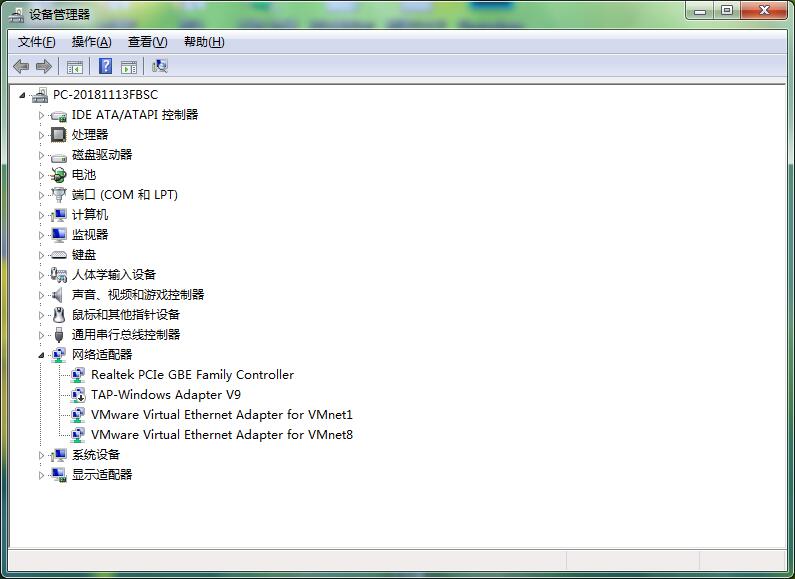Expand the 监视器 node
Viewport: 795px width, 579px height.
click(41, 235)
